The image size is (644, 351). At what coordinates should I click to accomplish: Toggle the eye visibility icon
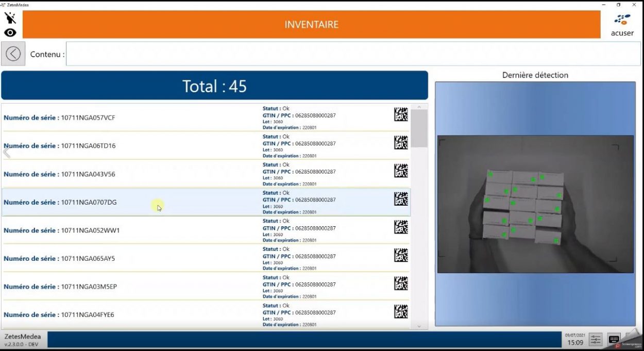10,32
